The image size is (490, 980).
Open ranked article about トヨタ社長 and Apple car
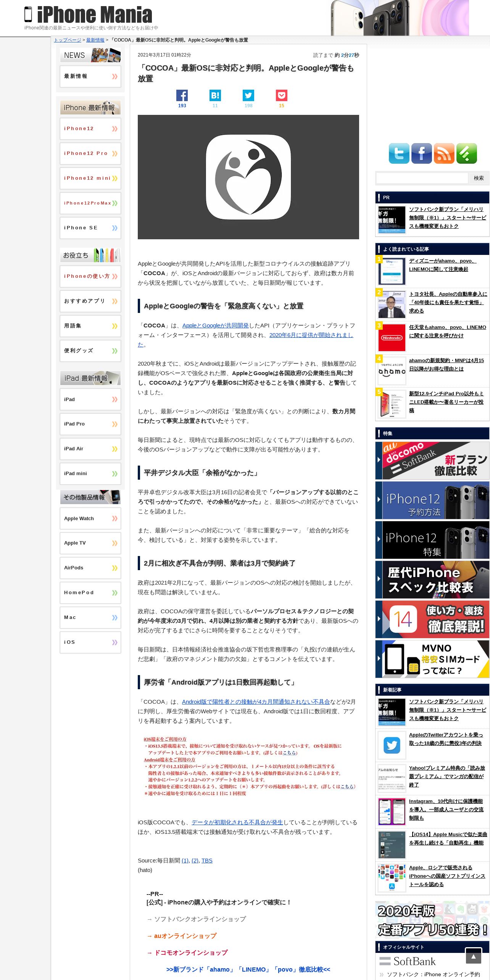pos(448,303)
